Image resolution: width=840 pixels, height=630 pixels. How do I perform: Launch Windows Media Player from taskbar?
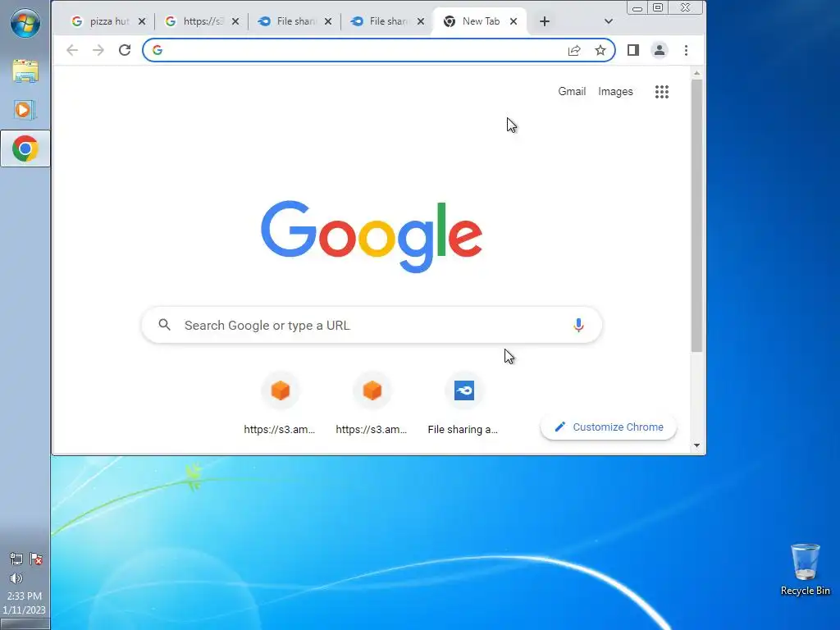click(x=24, y=110)
